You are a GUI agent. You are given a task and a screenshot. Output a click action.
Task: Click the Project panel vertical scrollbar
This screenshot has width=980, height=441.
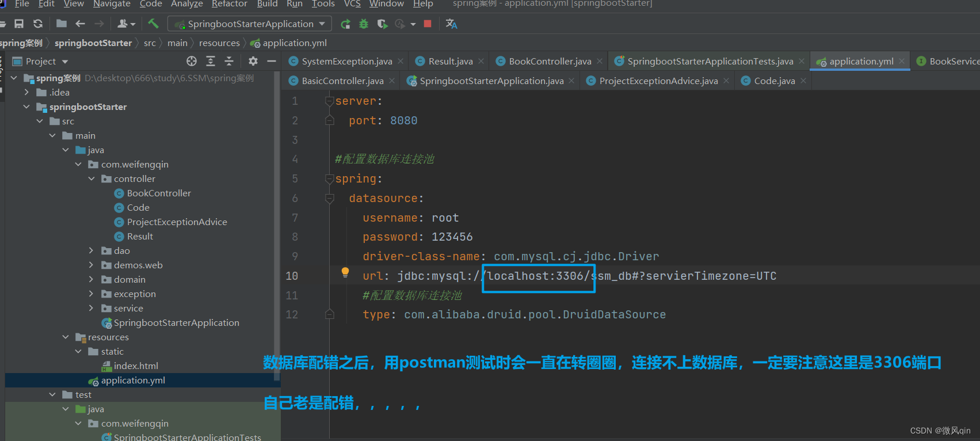click(277, 226)
